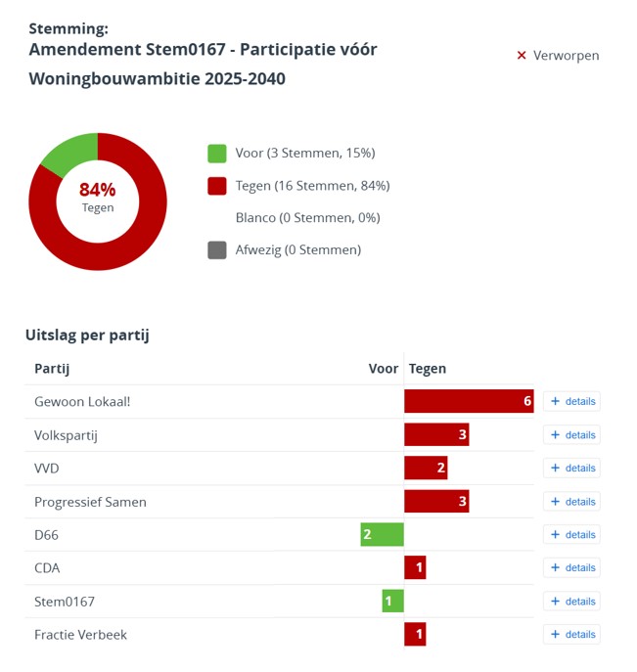Click the red Gewoon Lokaal! bar with 6
Screen dimensions: 637x672
tap(468, 402)
